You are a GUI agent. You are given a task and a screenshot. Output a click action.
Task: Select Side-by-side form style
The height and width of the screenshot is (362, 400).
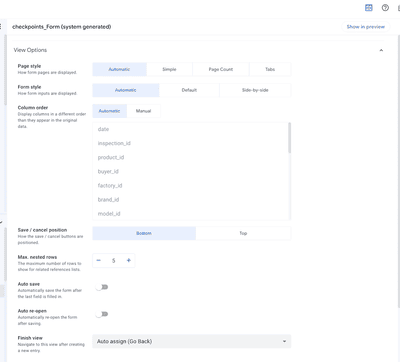(255, 90)
